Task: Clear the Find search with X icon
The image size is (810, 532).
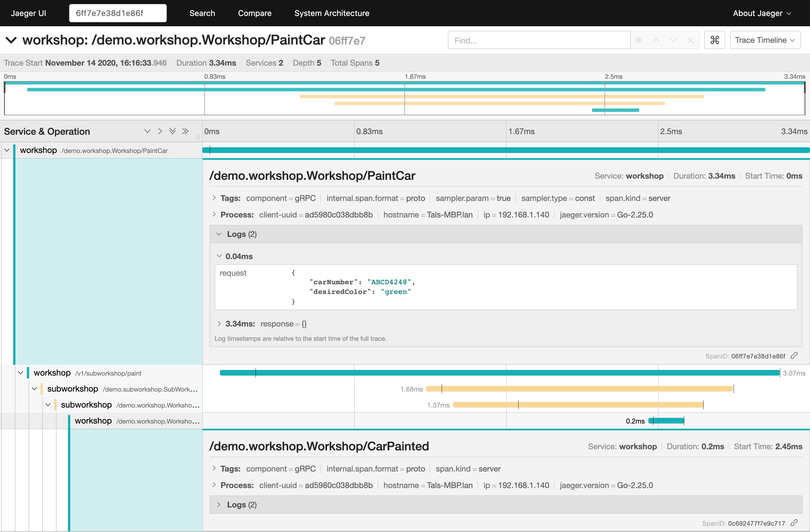Action: [x=690, y=40]
